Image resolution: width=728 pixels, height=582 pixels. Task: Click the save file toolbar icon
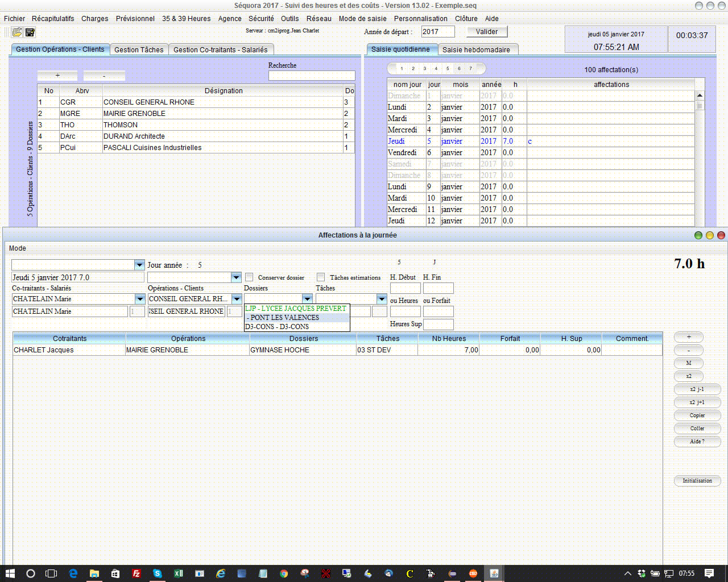point(30,32)
